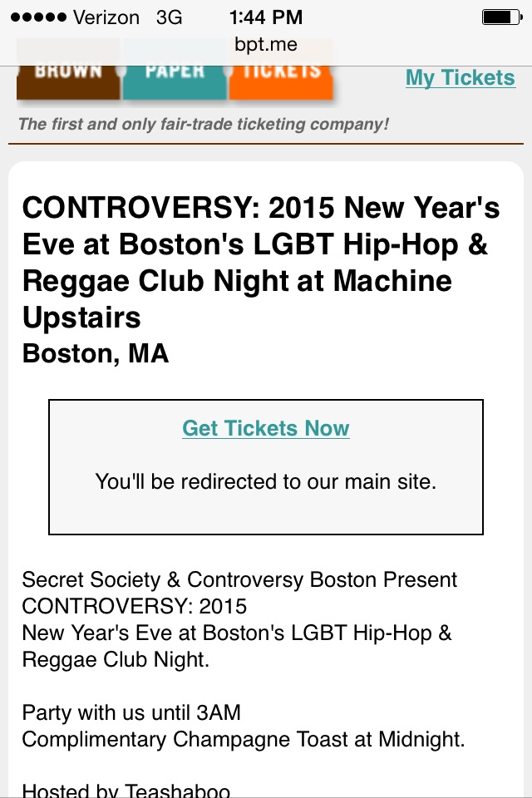Tap the bpt.me address bar
This screenshot has height=798, width=532.
[x=266, y=44]
